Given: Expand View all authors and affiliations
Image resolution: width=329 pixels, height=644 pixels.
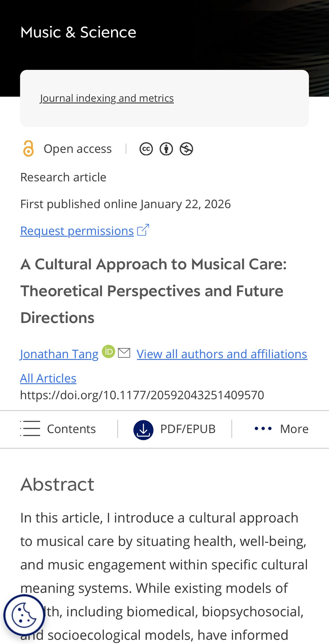Looking at the screenshot, I should pyautogui.click(x=222, y=354).
